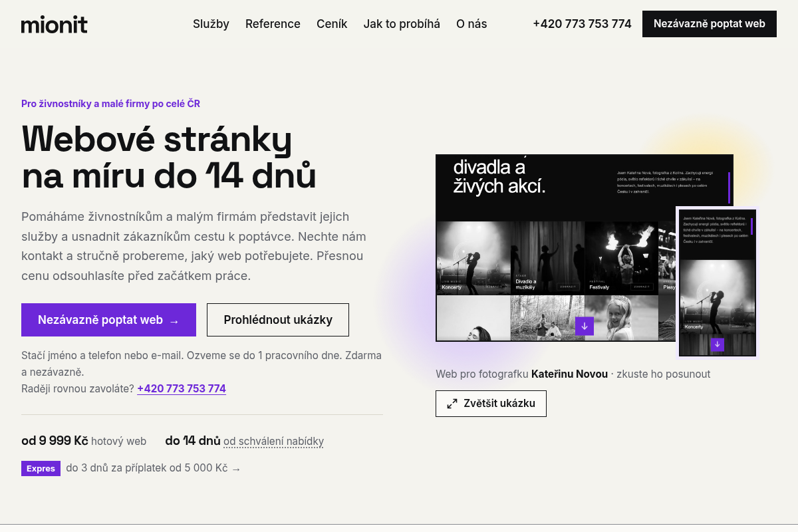Image resolution: width=798 pixels, height=532 pixels.
Task: Select Jak to probíhá in navigation
Action: (x=402, y=24)
